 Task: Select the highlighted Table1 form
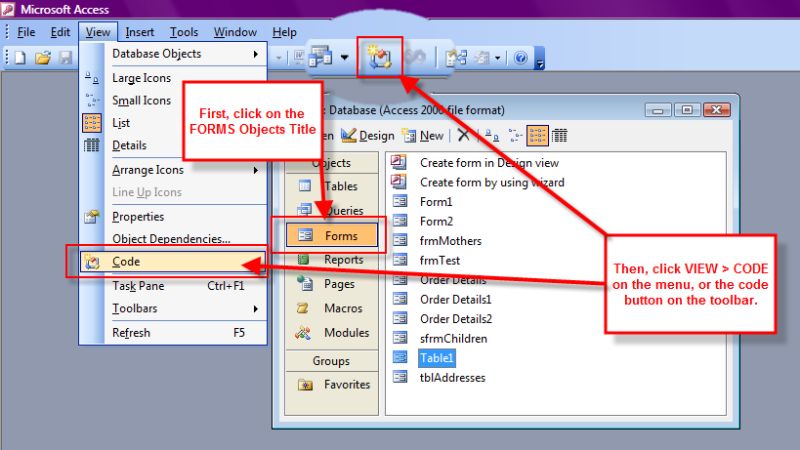tap(436, 358)
